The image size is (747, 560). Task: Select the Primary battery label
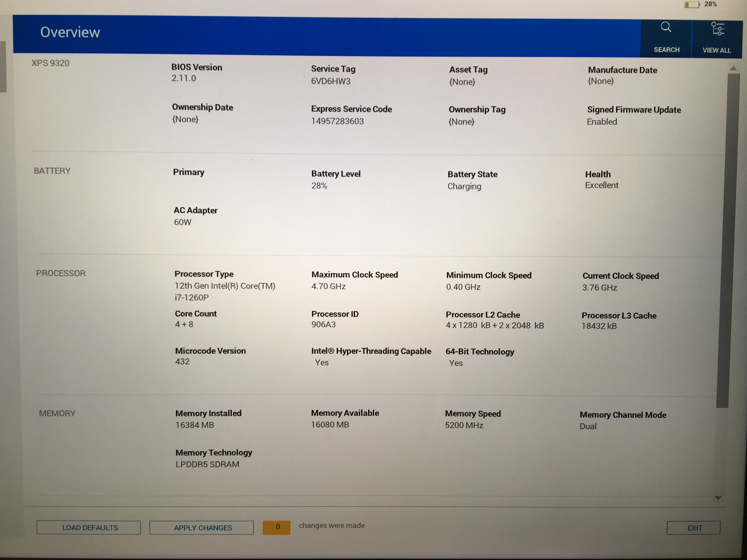(x=188, y=172)
